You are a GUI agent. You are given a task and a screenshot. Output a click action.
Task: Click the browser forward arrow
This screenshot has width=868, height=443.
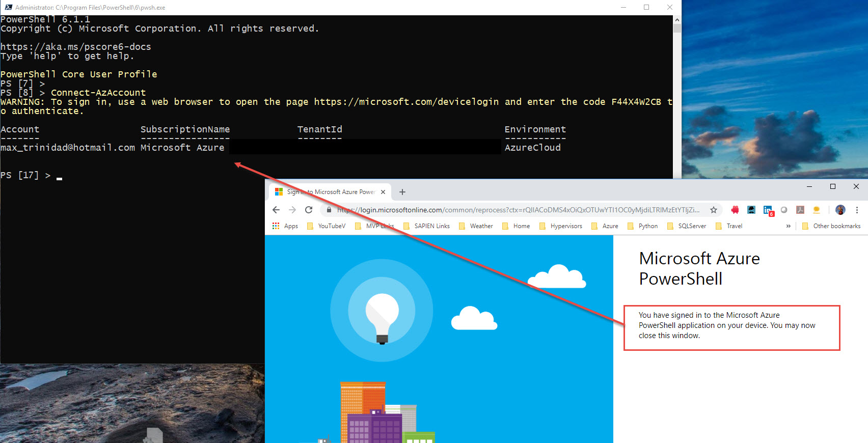tap(292, 210)
